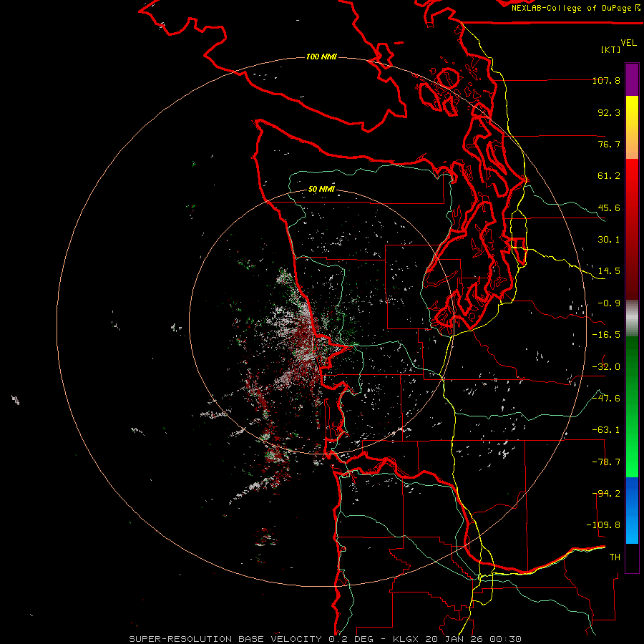Click the -16.5 velocity scale value
Screen dimensions: 644x644
coord(606,335)
